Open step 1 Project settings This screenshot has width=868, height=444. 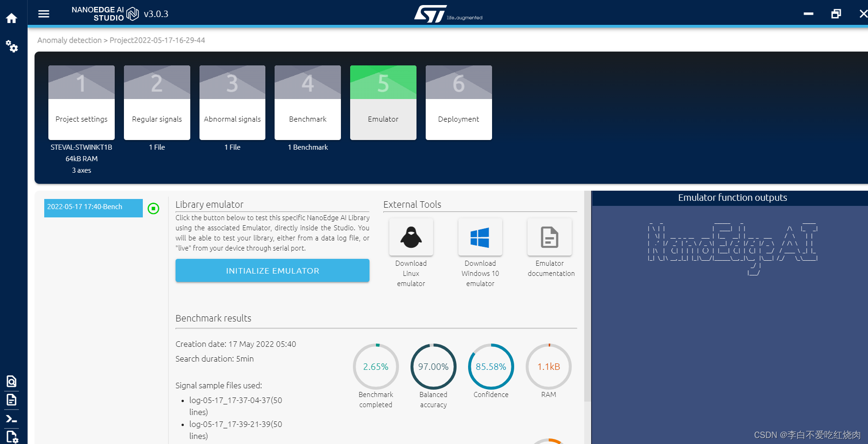[82, 102]
